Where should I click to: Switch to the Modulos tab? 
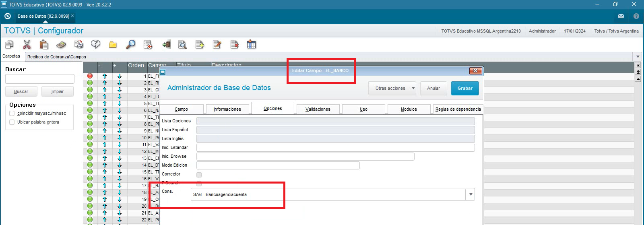pyautogui.click(x=409, y=109)
